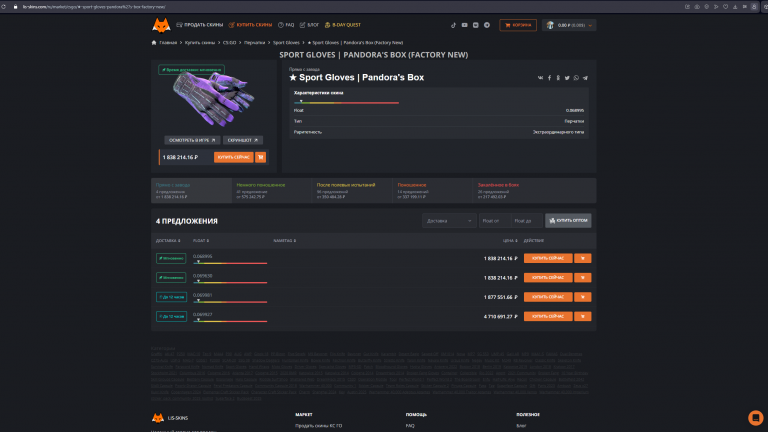This screenshot has width=768, height=432.
Task: Share item on VK
Action: 540,78
